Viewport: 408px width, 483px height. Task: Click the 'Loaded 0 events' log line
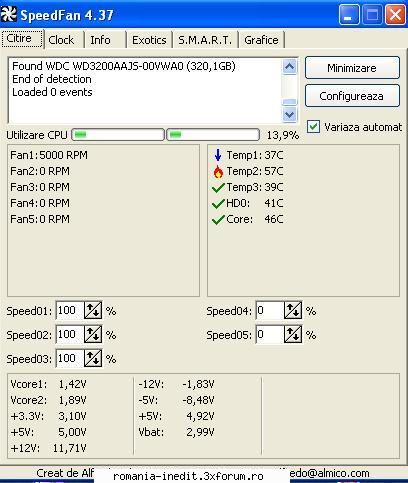pos(52,92)
